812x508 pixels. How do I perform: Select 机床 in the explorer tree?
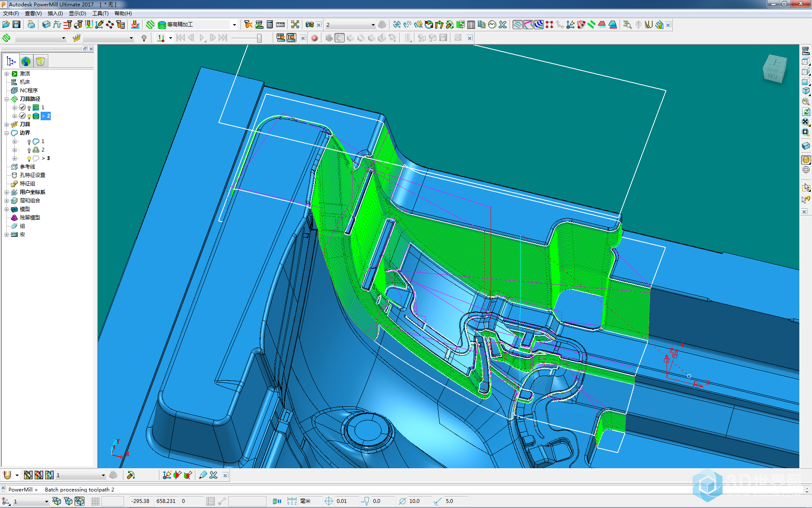point(25,82)
